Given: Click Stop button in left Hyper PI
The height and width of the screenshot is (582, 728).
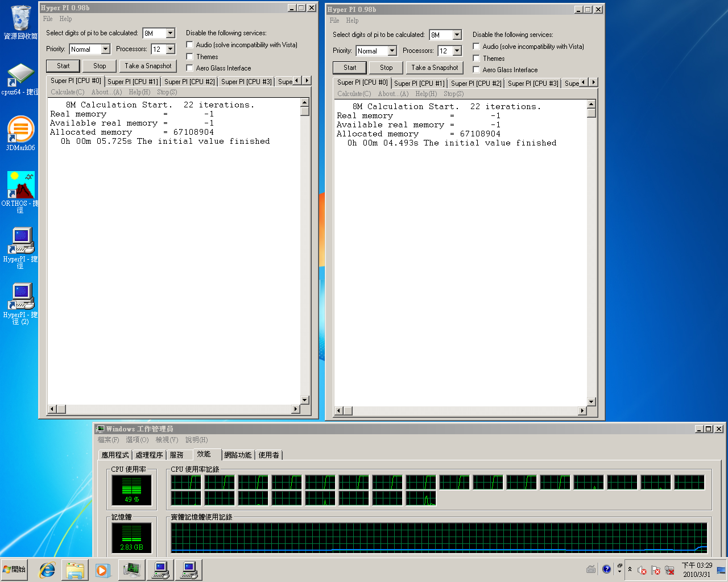Looking at the screenshot, I should [100, 66].
